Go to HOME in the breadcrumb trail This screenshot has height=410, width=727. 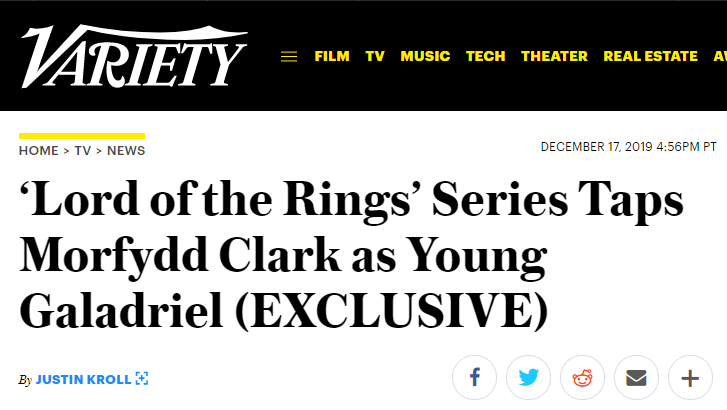(38, 151)
